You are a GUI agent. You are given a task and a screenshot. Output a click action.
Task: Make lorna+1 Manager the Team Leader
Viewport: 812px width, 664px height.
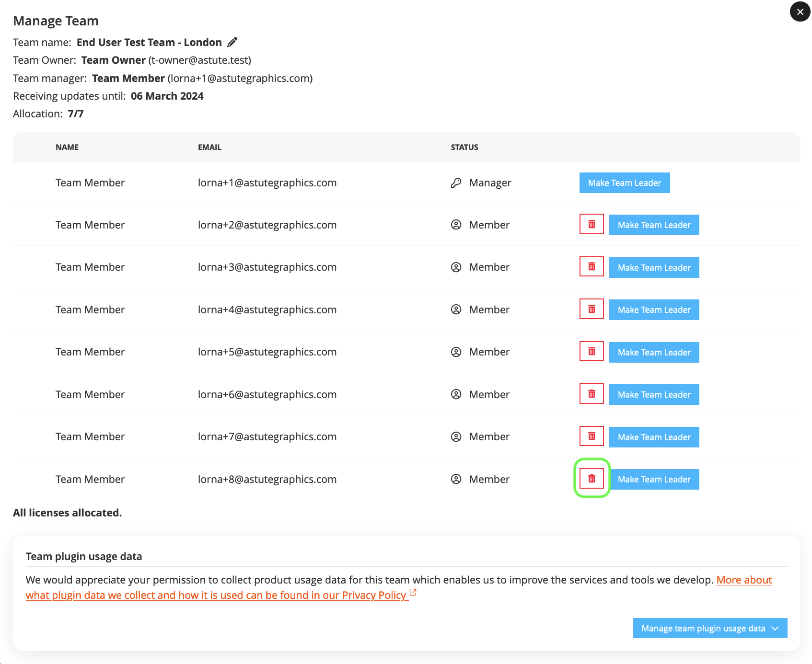tap(624, 183)
